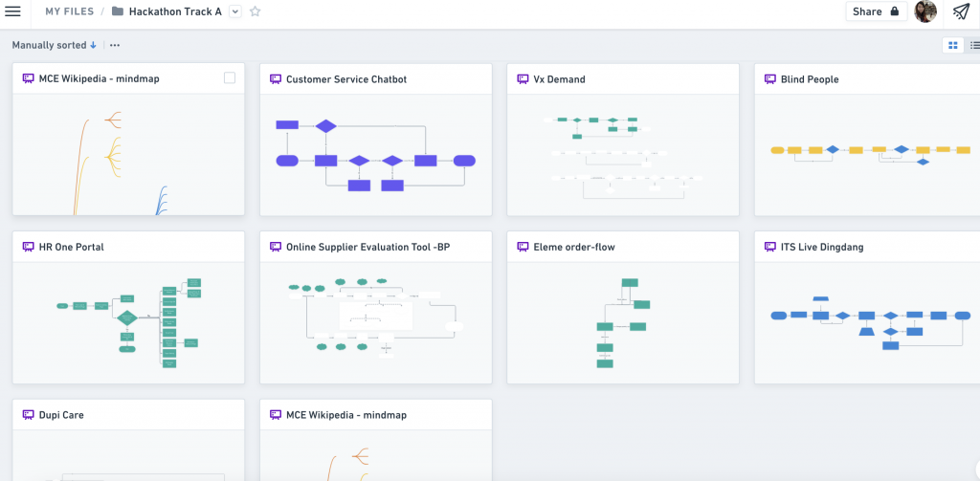Expand the Hackathon Track A folder dropdown
This screenshot has width=980, height=481.
point(235,11)
